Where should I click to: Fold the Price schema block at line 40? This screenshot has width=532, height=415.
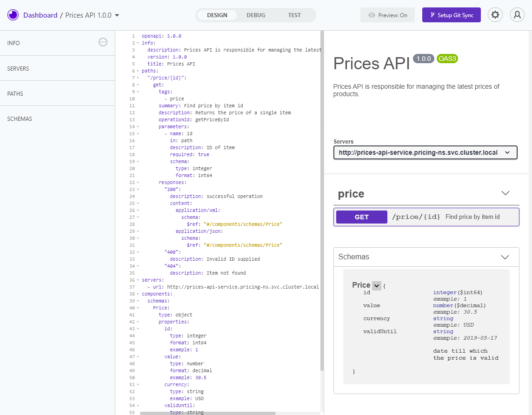click(138, 308)
